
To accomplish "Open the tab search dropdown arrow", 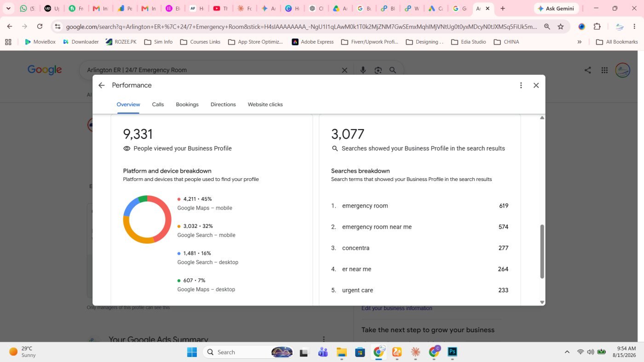I will coord(8,8).
